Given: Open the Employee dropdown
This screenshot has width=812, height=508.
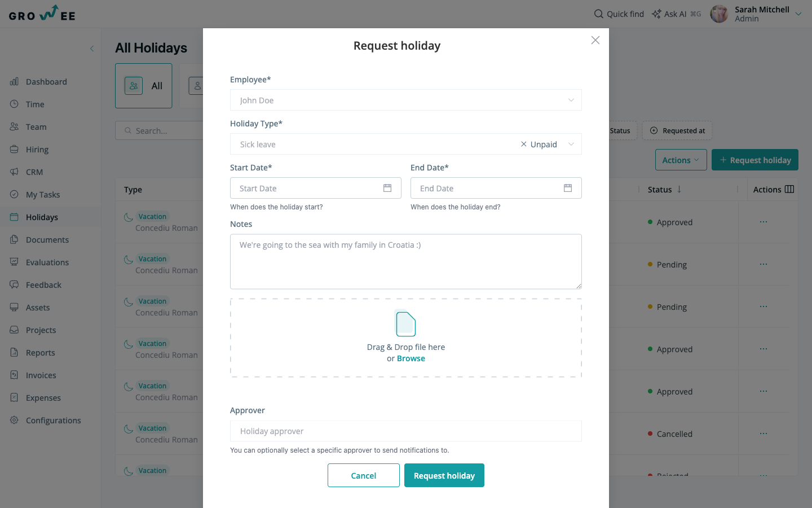Looking at the screenshot, I should 406,100.
